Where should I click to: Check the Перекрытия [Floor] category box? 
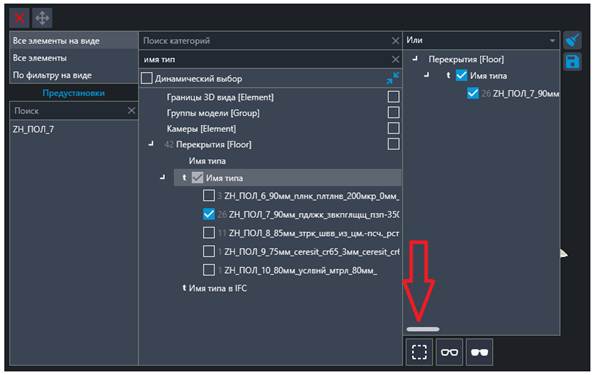click(393, 144)
